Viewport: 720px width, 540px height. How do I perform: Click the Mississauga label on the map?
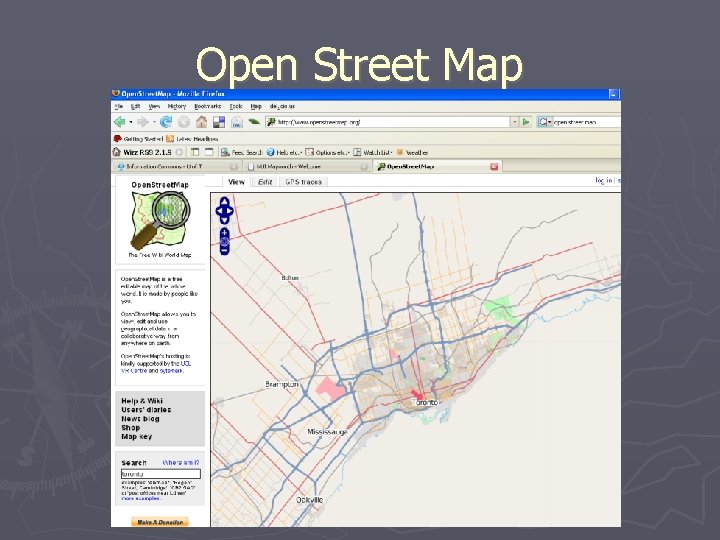327,432
